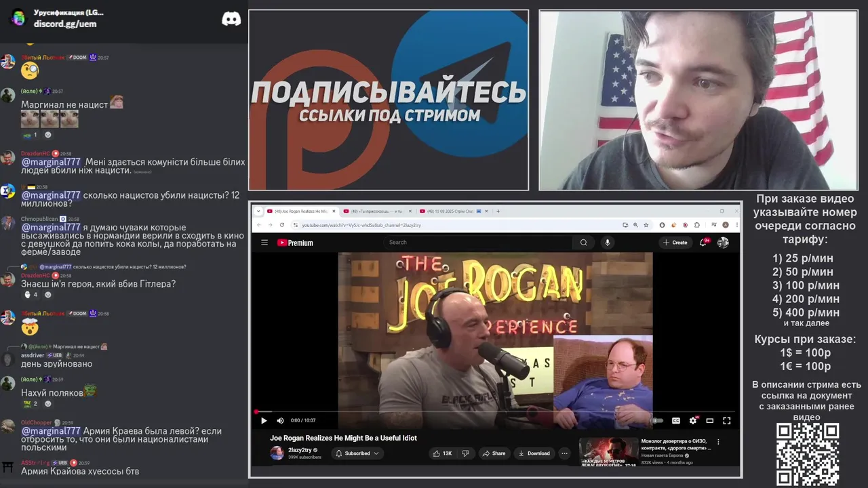Toggle autoplay switch in the player
868x488 pixels.
[x=657, y=421]
